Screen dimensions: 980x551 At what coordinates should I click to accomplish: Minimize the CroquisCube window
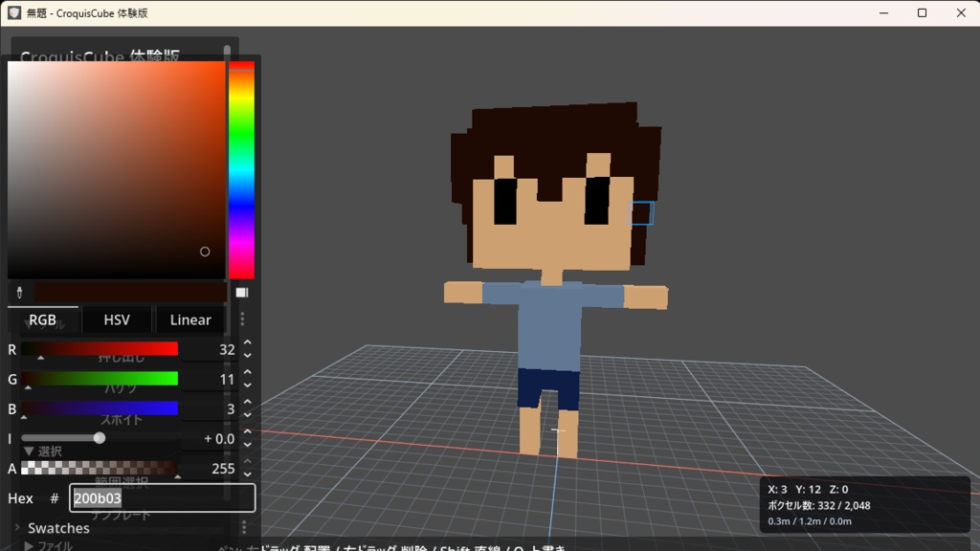883,12
